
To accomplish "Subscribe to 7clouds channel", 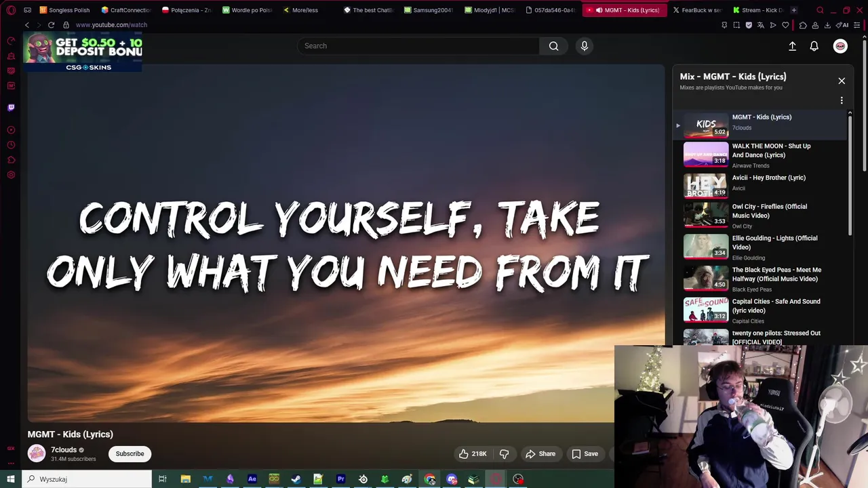I will 130,453.
